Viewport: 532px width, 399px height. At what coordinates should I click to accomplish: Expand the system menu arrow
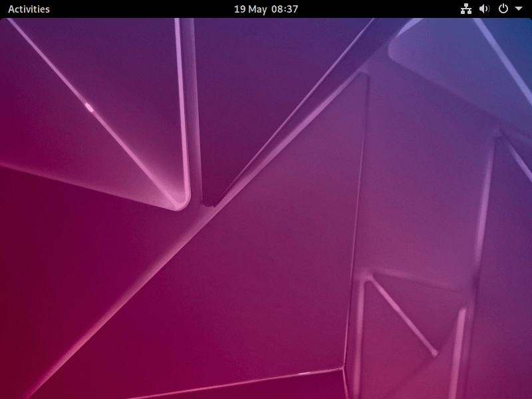point(519,9)
